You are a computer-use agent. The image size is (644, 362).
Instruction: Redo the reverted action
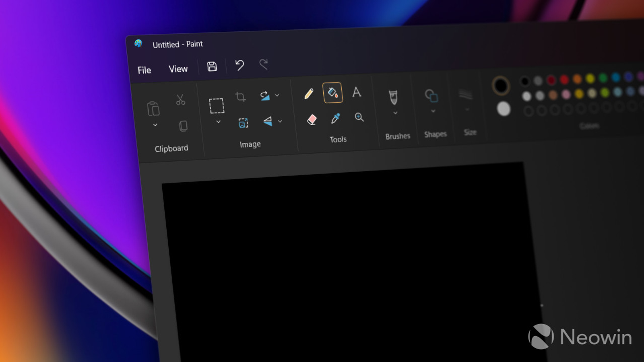(x=264, y=64)
